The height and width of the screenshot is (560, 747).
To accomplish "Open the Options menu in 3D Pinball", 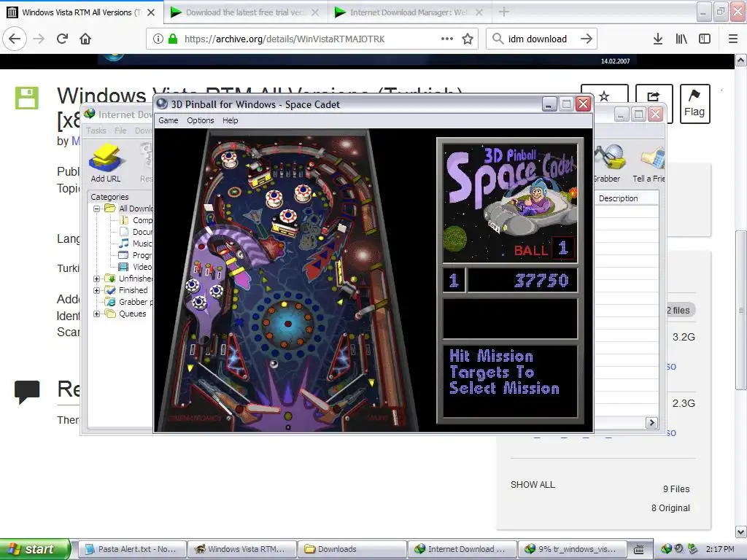I will (x=200, y=120).
